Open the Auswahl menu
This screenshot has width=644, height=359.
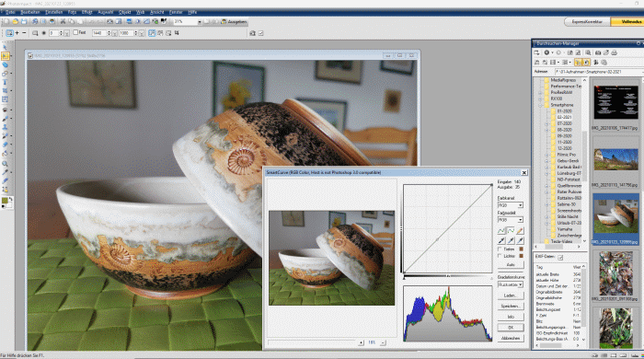pos(106,12)
